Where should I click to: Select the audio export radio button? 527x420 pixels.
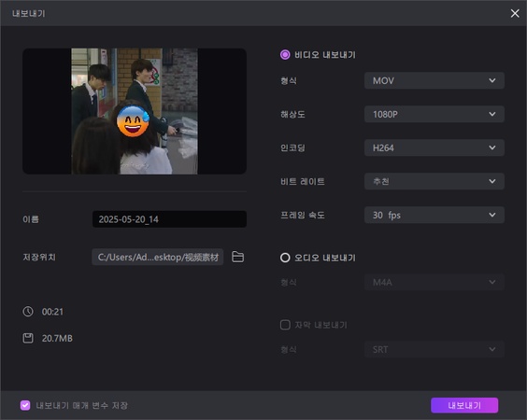point(285,258)
